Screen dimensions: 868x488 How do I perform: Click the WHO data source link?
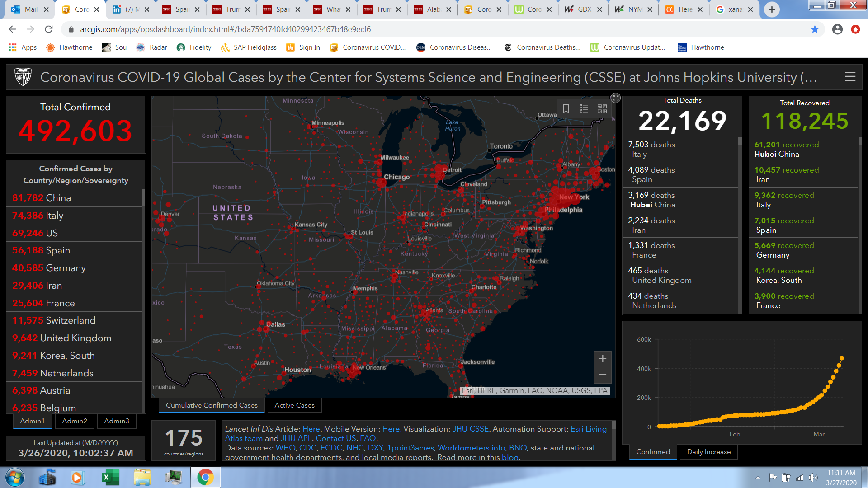click(x=285, y=448)
